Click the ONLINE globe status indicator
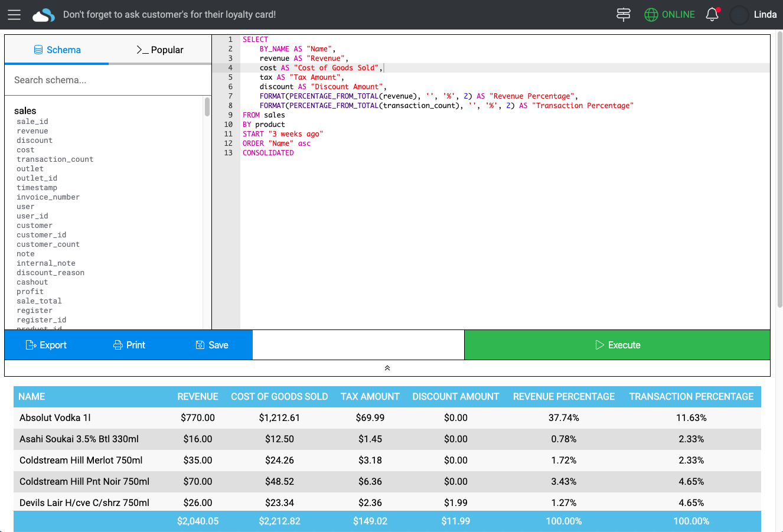The width and height of the screenshot is (783, 532). (669, 15)
